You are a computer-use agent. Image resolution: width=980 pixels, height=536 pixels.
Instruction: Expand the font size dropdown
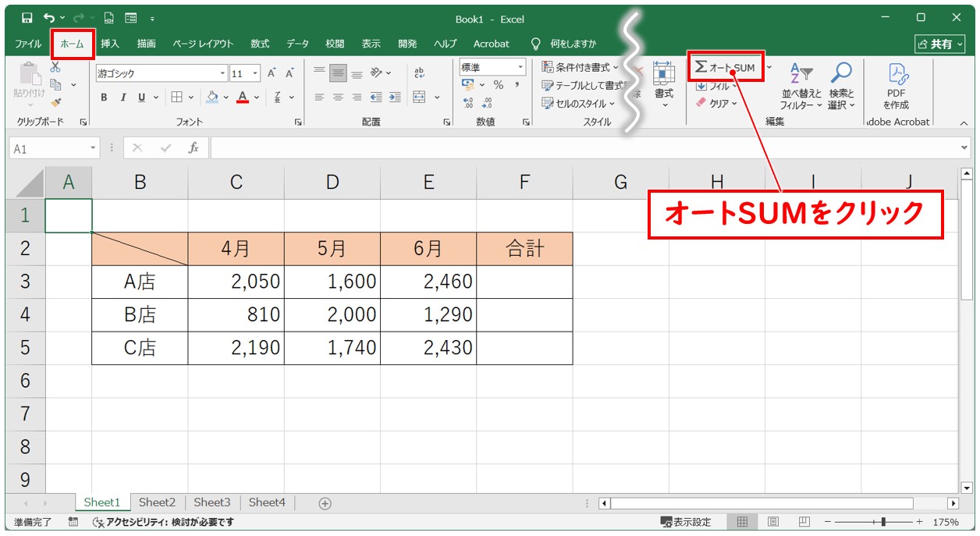point(257,73)
